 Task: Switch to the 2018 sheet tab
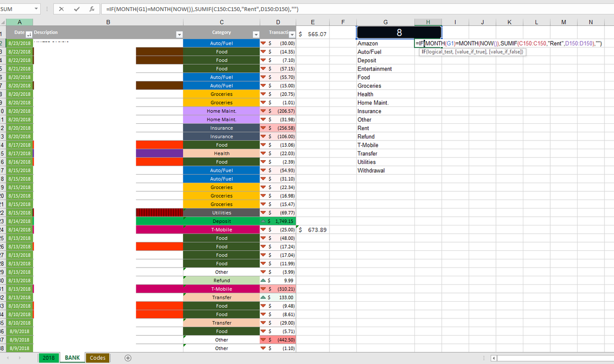point(48,358)
